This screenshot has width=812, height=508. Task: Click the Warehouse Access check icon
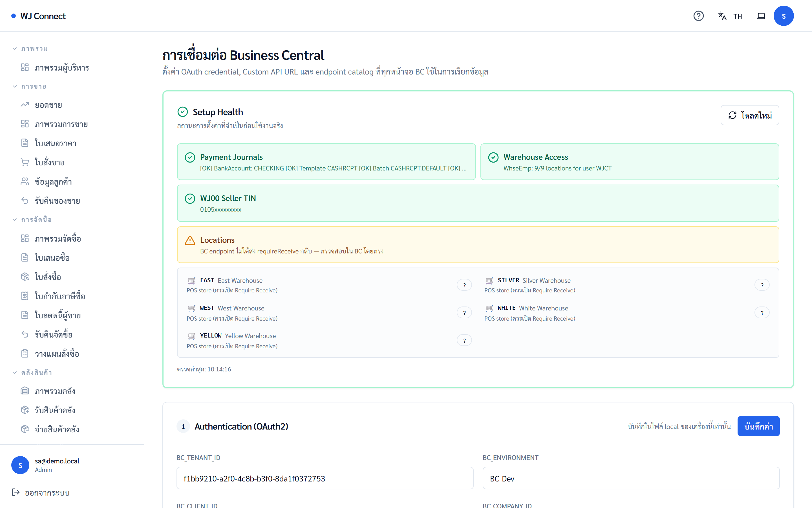coord(493,157)
